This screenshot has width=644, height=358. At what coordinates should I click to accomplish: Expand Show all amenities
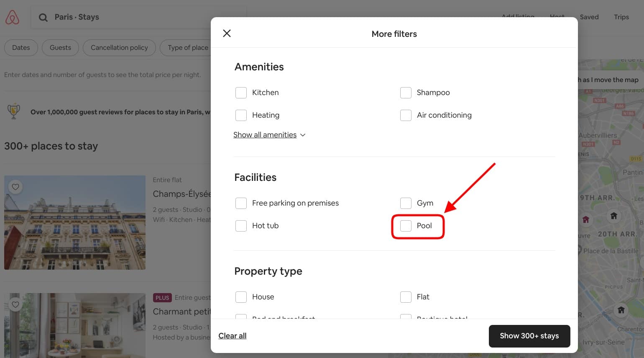(x=269, y=134)
